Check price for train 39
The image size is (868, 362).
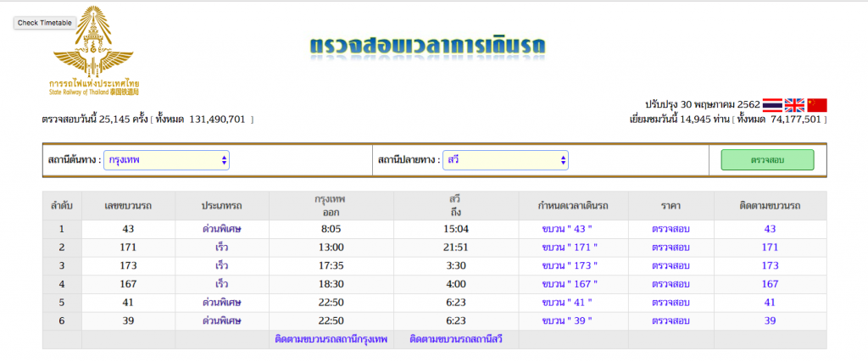tap(670, 321)
